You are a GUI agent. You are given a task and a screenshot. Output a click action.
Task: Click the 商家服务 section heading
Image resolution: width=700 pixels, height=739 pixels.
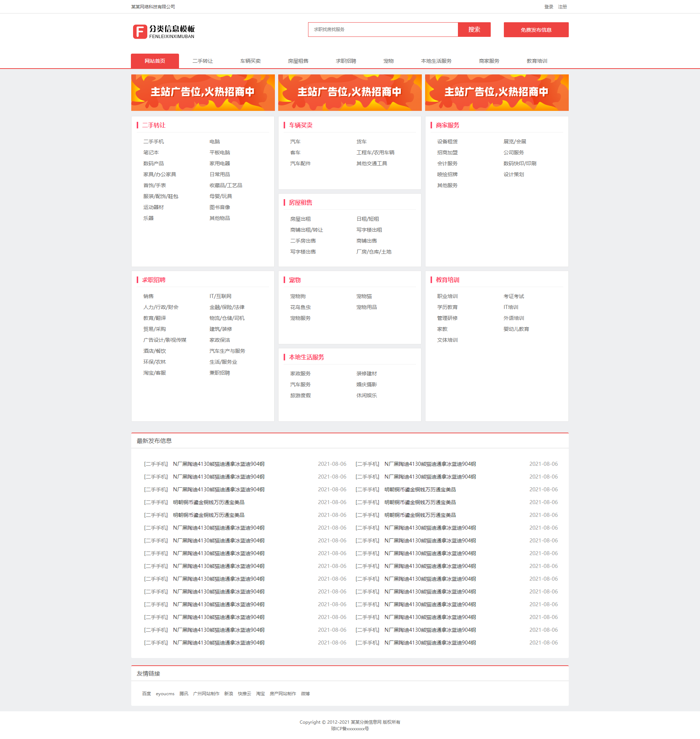447,125
